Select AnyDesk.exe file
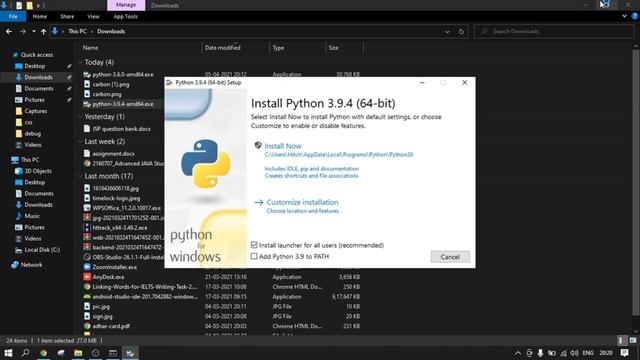 coord(108,277)
